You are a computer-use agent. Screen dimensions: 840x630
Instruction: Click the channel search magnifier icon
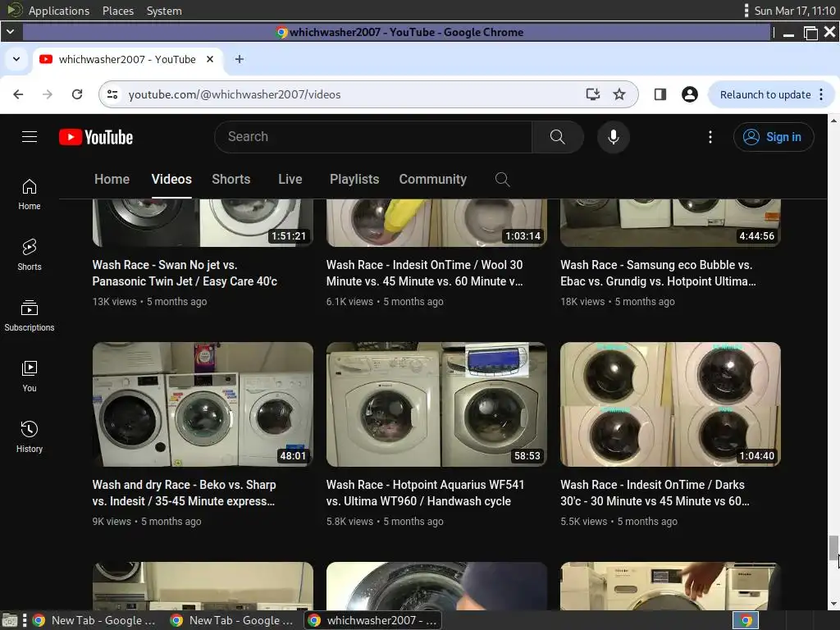(503, 179)
